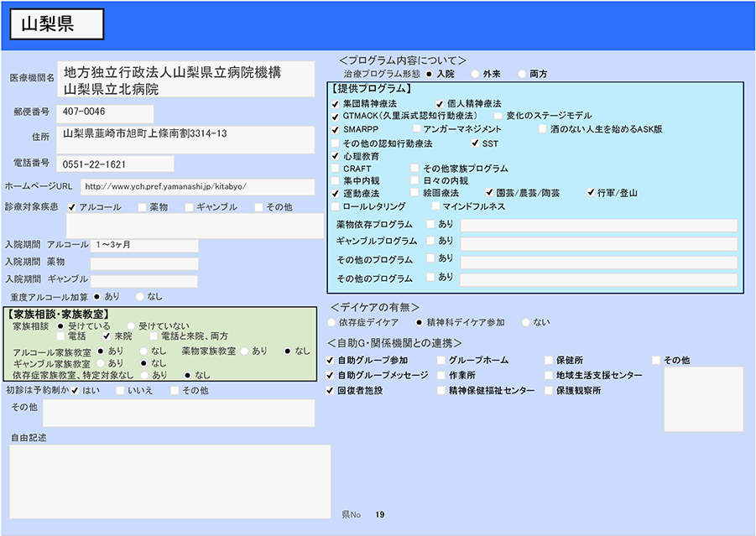Choose 受けていない for 家族相談

pyautogui.click(x=130, y=325)
